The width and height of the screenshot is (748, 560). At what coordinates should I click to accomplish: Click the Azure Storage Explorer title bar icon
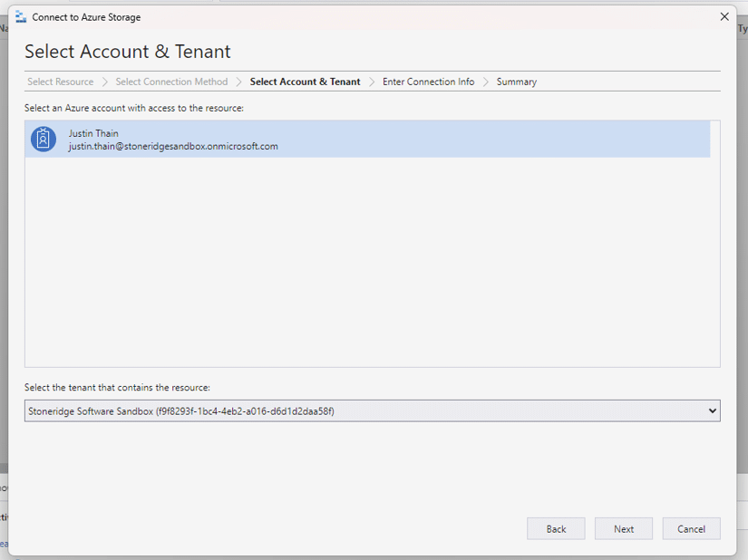(21, 16)
